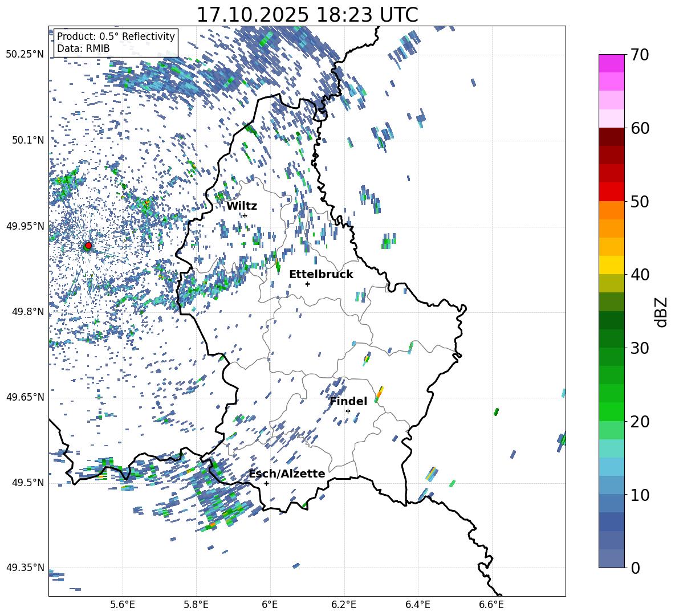Click the timestamp title 17.10.2025 18:23 UTC
This screenshot has height=616, width=675.
307,15
